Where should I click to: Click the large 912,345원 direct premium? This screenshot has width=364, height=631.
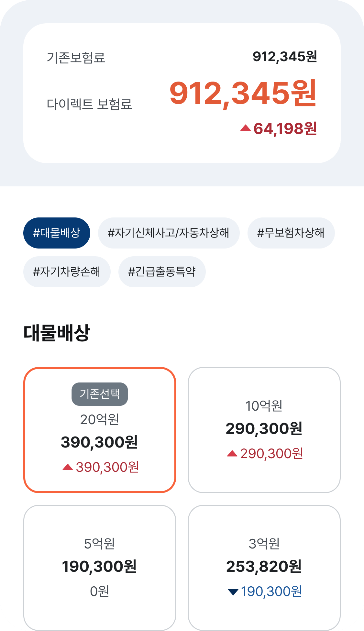(x=243, y=94)
